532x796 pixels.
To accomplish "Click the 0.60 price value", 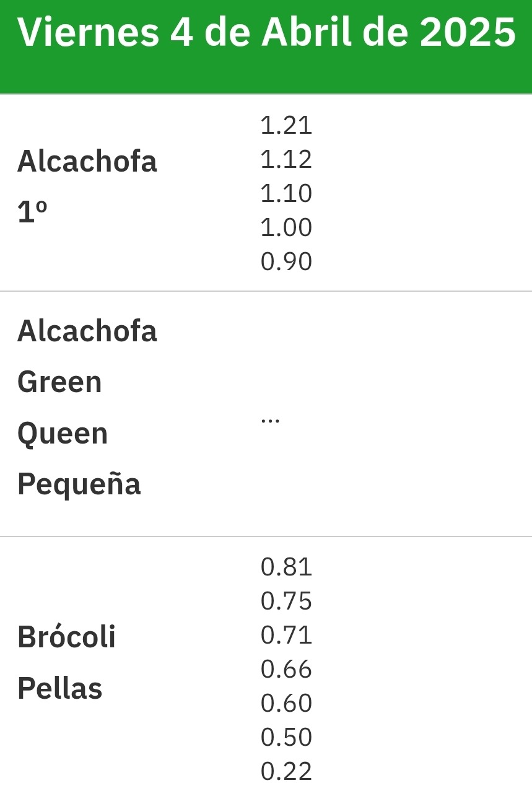I will [x=286, y=703].
